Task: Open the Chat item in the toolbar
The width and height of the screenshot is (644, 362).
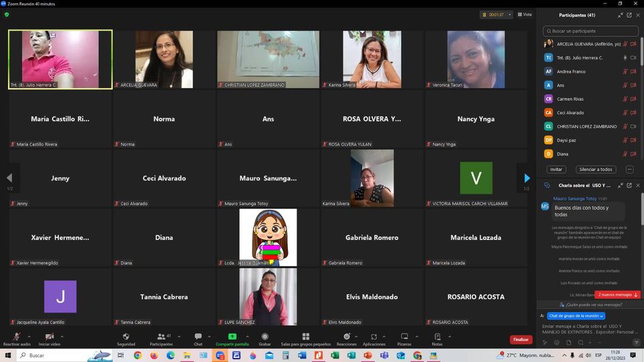Action: [x=198, y=339]
